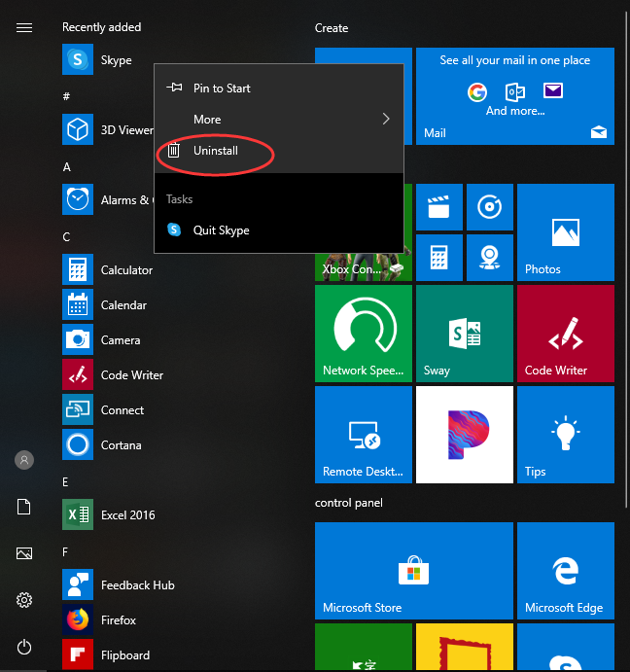Open Alarms & Clock app
The height and width of the screenshot is (672, 630).
coord(108,199)
